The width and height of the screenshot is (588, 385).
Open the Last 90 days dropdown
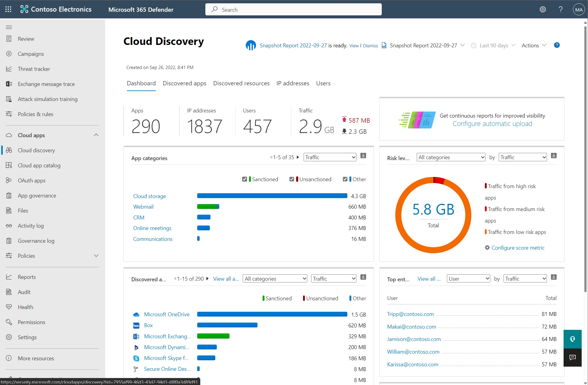coord(494,46)
